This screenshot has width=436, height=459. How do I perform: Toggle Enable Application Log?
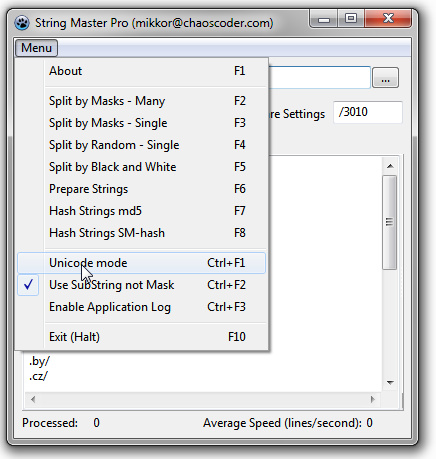tap(142, 307)
